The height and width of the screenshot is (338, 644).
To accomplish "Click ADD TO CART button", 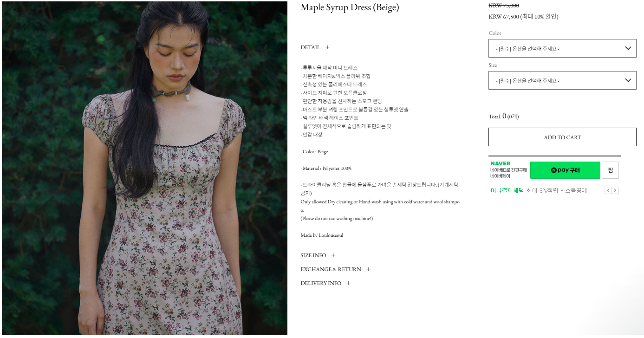I will click(562, 137).
